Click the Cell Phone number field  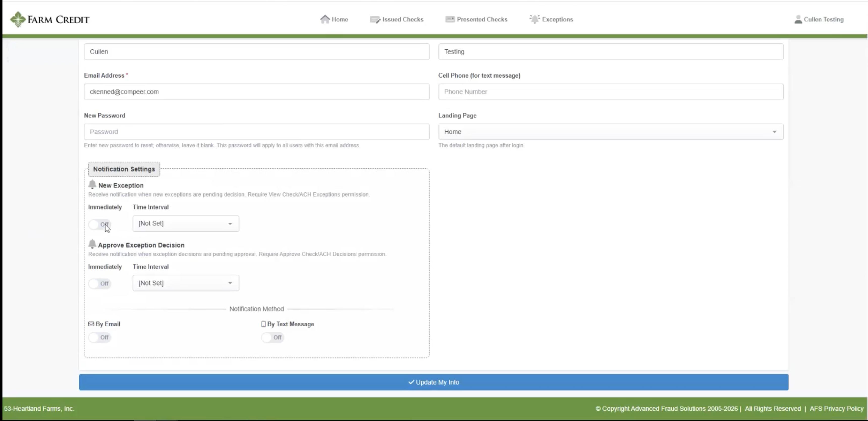(611, 92)
